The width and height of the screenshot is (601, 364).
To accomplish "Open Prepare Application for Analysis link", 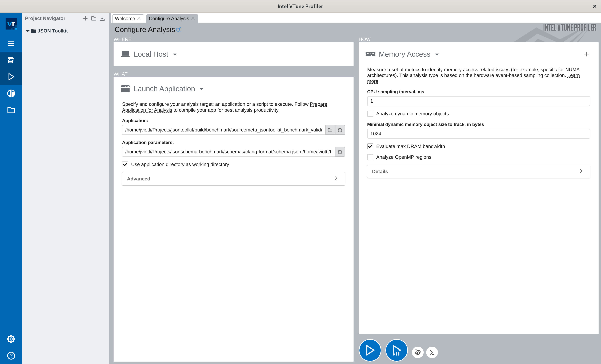I will tap(224, 107).
